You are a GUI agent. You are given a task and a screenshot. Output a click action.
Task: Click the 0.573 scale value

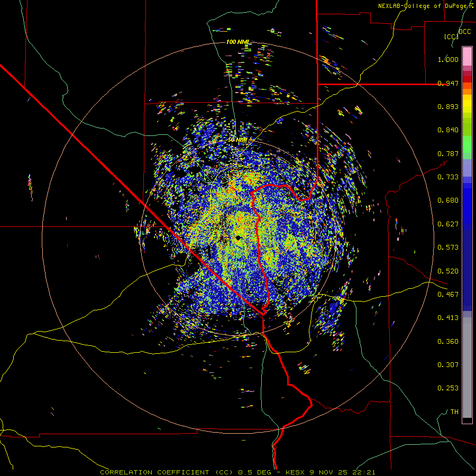point(448,248)
